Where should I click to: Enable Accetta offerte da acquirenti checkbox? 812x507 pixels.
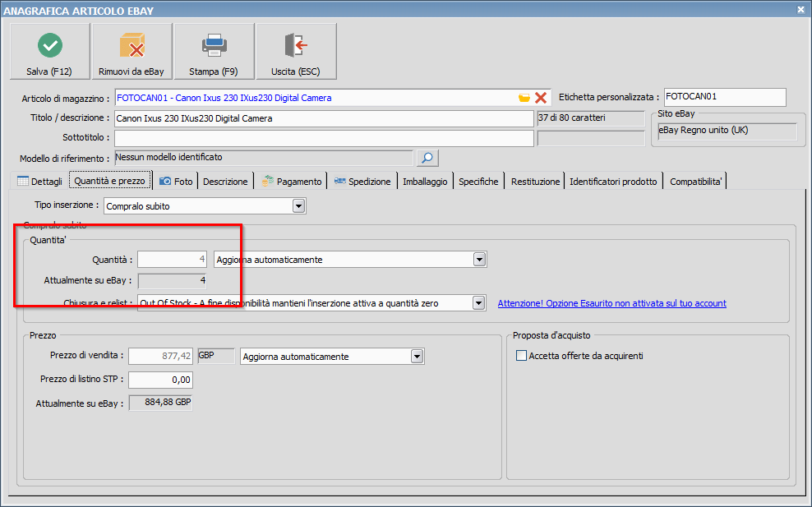(x=522, y=356)
